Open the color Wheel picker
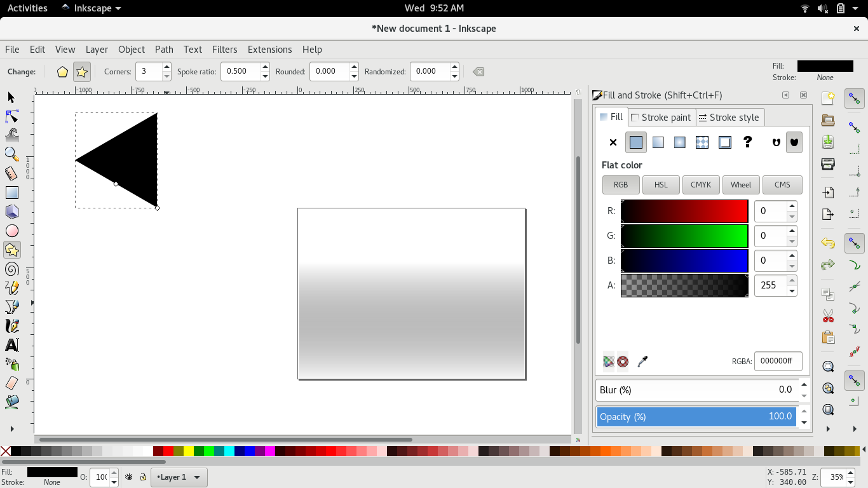The width and height of the screenshot is (868, 488). click(741, 185)
